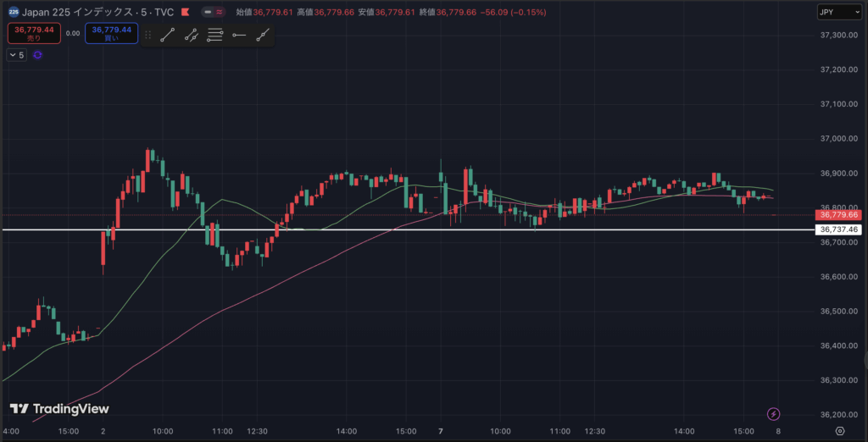
Task: Click the date label 2 on time axis
Action: [103, 431]
